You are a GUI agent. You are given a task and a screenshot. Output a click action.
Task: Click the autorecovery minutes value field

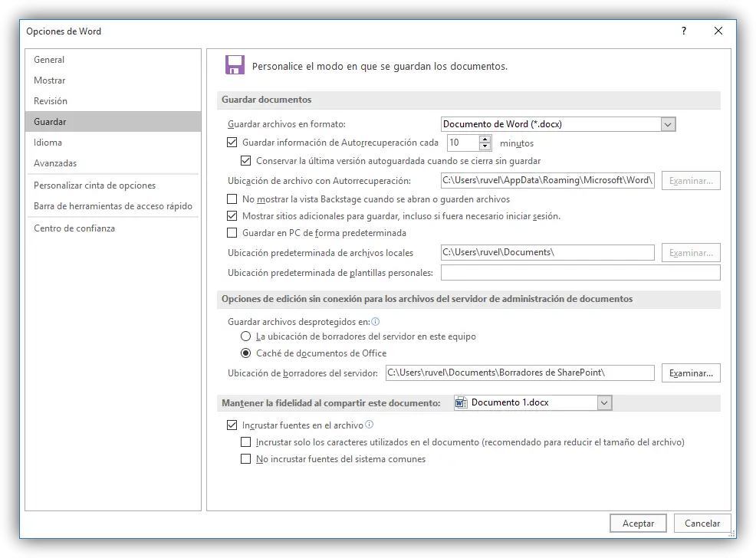(x=463, y=143)
